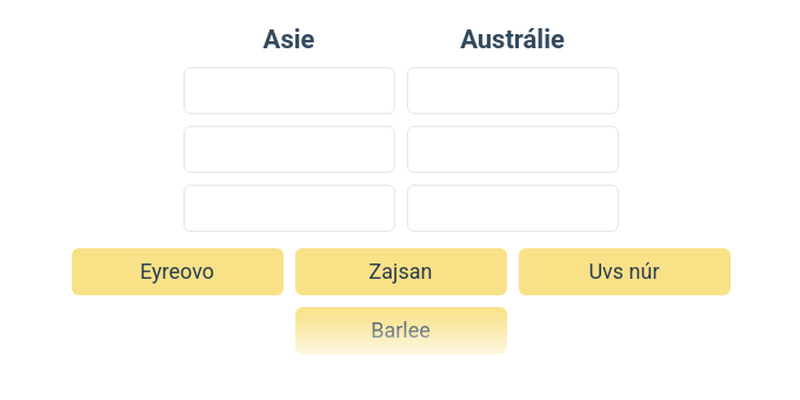Click the Asie column heading
800x400 pixels.
point(288,40)
